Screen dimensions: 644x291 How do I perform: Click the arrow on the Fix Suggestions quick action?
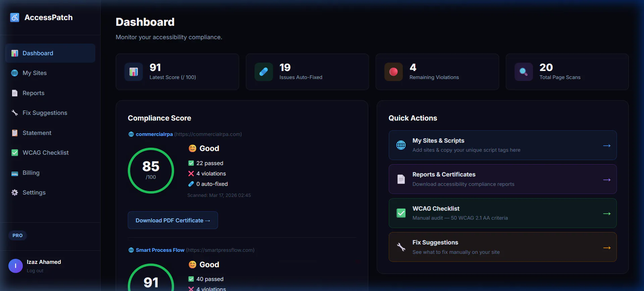pos(607,248)
